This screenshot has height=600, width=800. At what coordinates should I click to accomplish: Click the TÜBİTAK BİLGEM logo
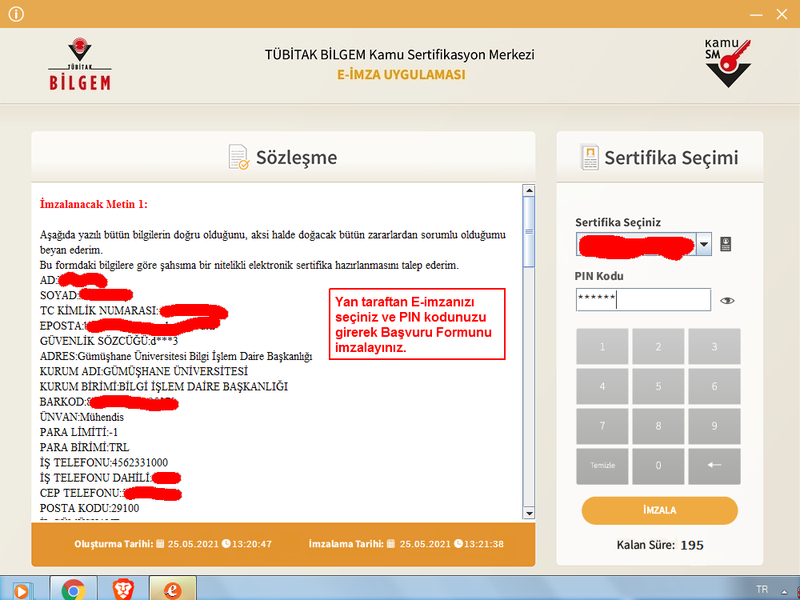[80, 64]
